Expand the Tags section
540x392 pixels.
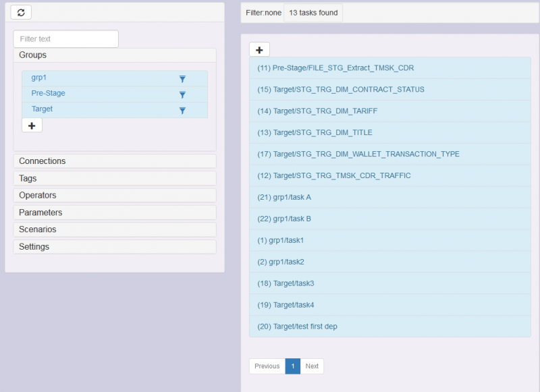click(x=115, y=178)
